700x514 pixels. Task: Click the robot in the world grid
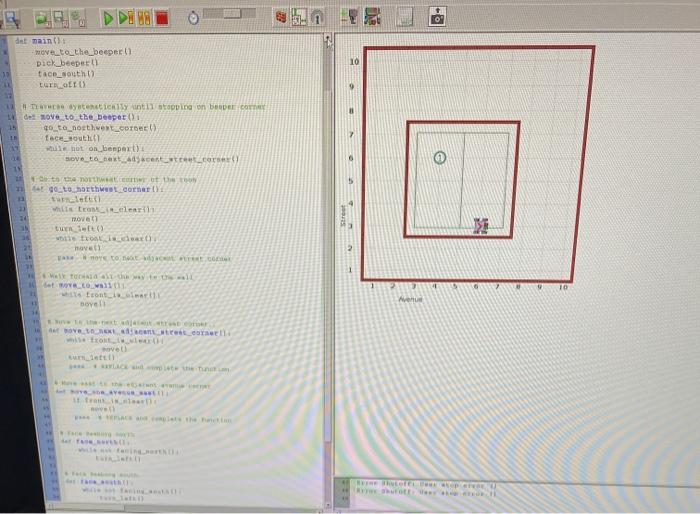[x=481, y=226]
